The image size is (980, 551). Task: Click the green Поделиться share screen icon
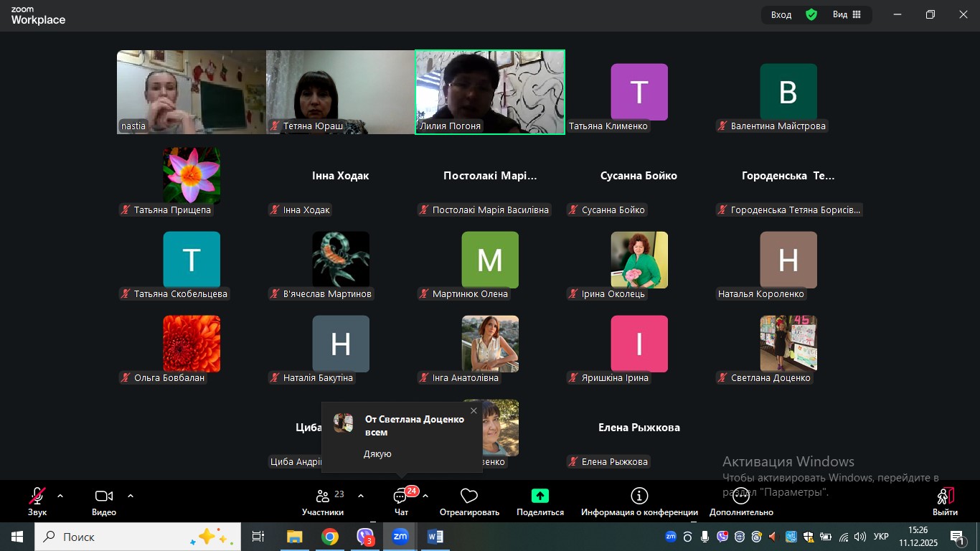pyautogui.click(x=540, y=496)
